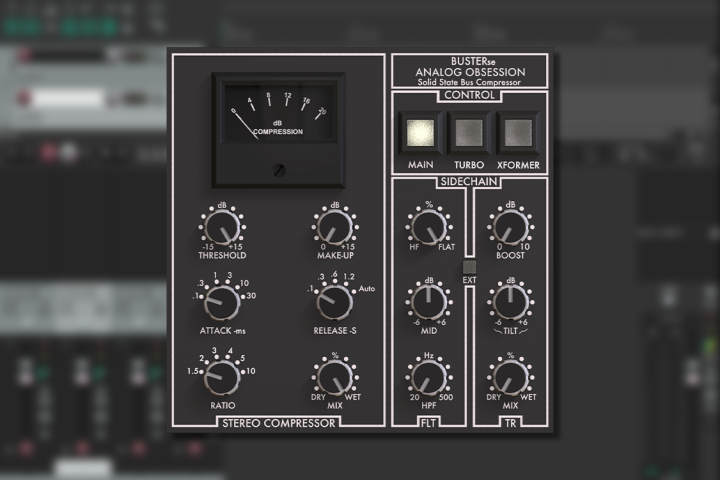The image size is (720, 480).
Task: Click the 30 marking on the attack knob
Action: tap(251, 296)
